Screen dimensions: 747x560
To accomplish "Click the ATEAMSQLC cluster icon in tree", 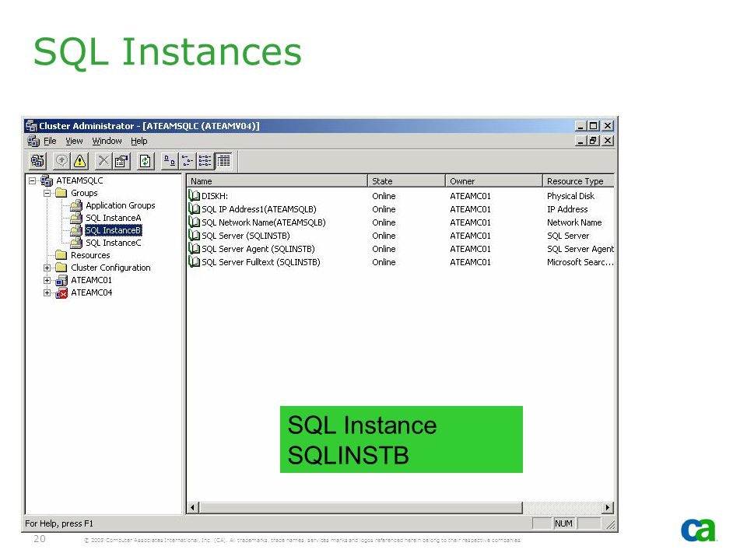I will [46, 180].
